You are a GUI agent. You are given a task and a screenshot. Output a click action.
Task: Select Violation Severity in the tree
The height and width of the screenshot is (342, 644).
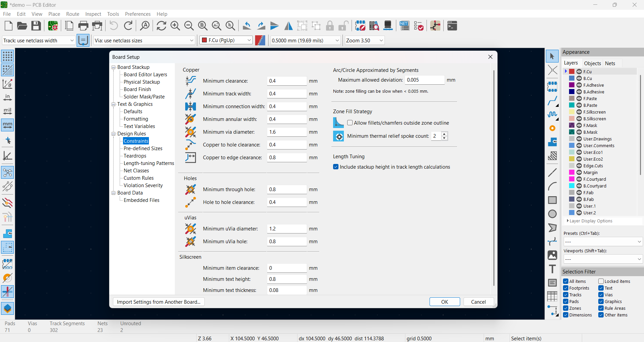coord(143,185)
